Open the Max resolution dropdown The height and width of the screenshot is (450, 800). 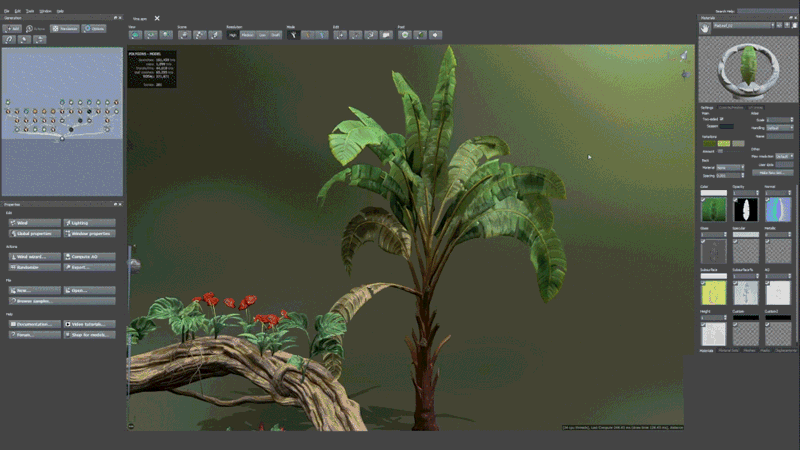click(x=784, y=156)
